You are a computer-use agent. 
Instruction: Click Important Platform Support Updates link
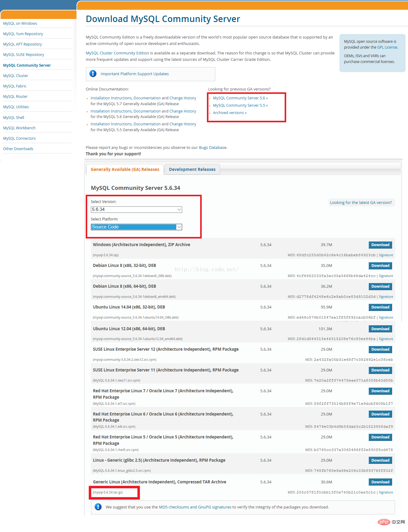pyautogui.click(x=135, y=74)
